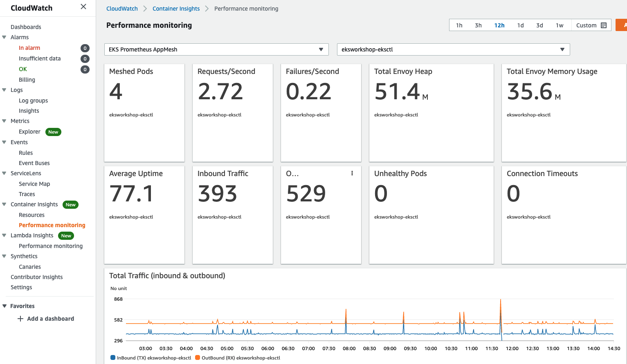Screen dimensions: 627x364
Task: Select the 1d time range
Action: (x=520, y=25)
